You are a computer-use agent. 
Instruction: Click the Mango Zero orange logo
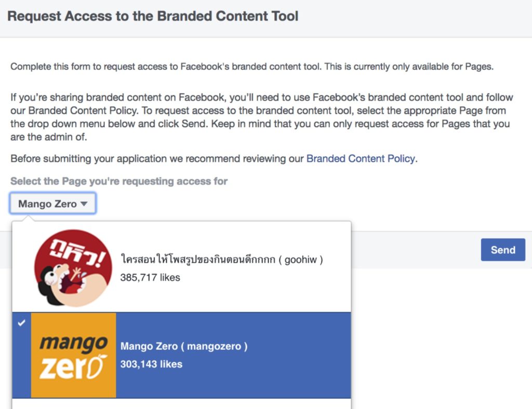[73, 355]
